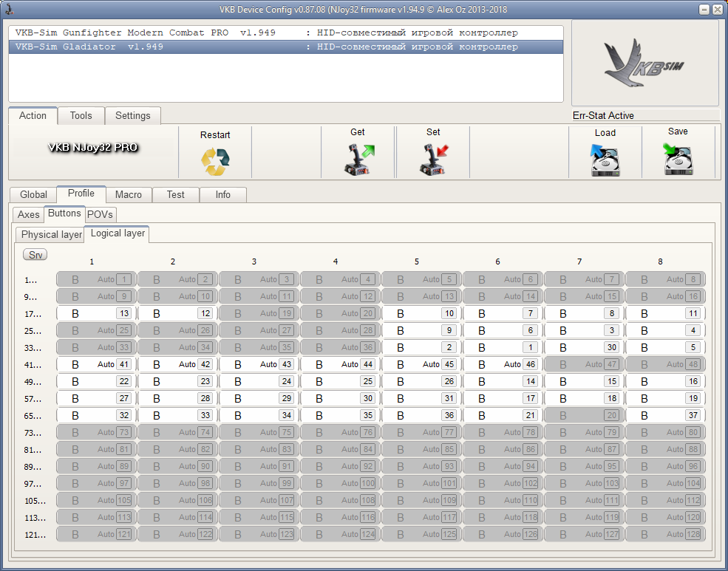Click disabled cell Auto 100 in row 97
728x571 pixels.
pos(340,483)
